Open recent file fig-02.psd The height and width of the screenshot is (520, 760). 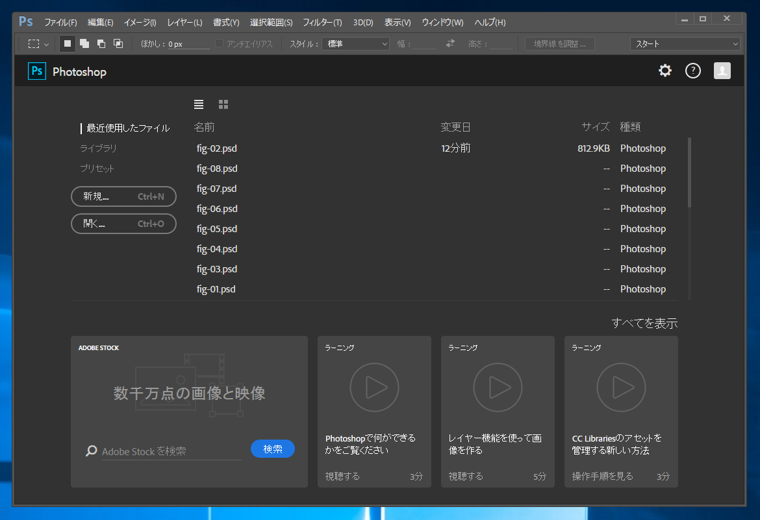click(217, 148)
